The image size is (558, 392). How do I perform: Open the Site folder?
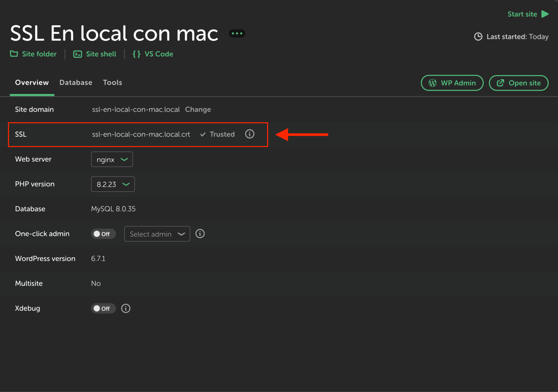coord(33,54)
